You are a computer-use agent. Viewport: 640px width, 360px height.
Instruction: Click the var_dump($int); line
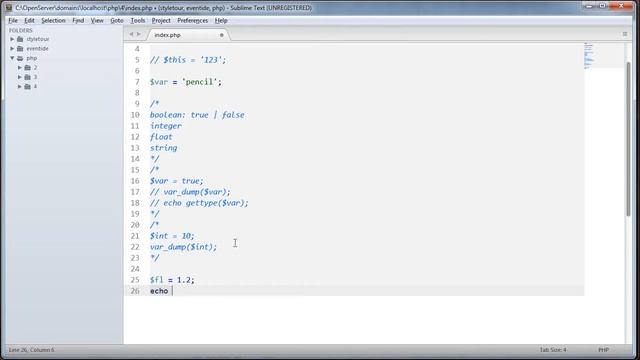click(184, 247)
